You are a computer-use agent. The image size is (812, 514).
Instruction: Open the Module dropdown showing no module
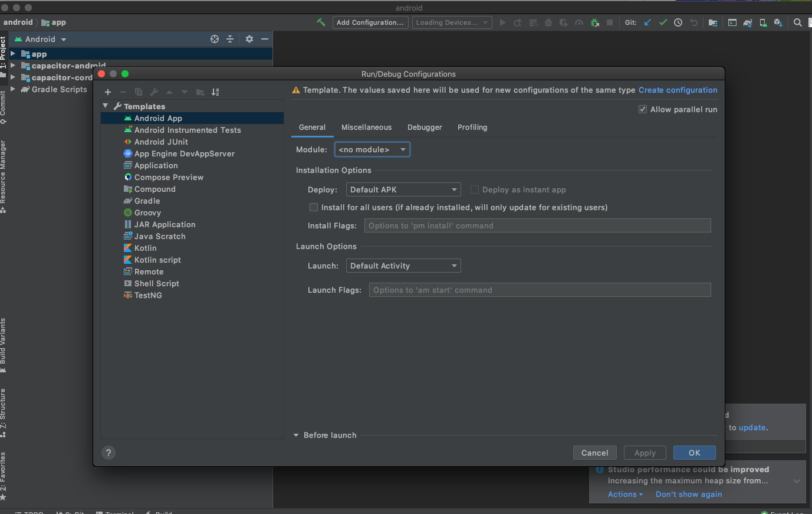pyautogui.click(x=372, y=149)
